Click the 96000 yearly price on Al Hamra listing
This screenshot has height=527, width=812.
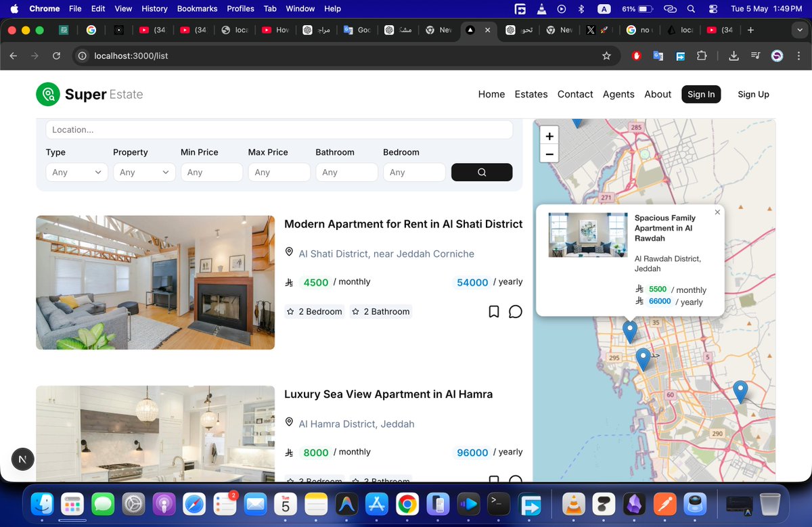click(x=472, y=453)
